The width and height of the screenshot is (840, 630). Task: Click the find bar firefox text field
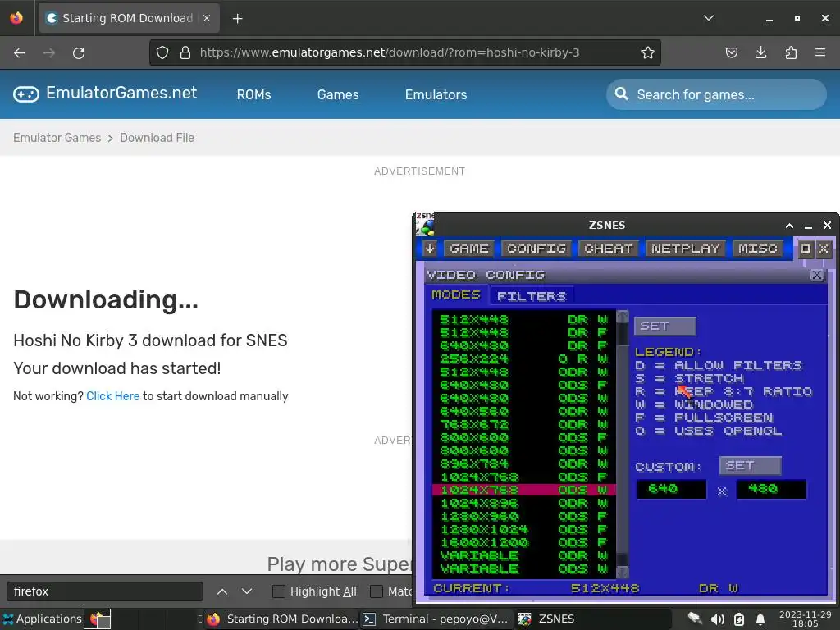[x=105, y=591]
